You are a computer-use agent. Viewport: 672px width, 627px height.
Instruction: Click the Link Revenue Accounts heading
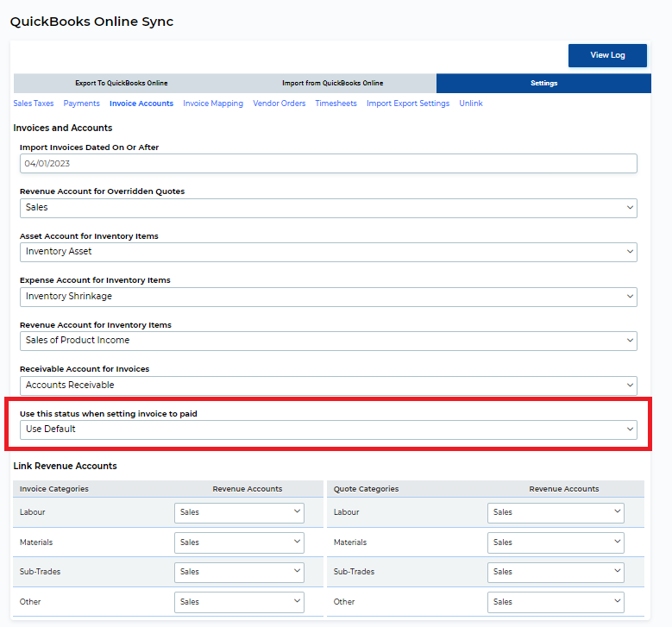point(65,466)
